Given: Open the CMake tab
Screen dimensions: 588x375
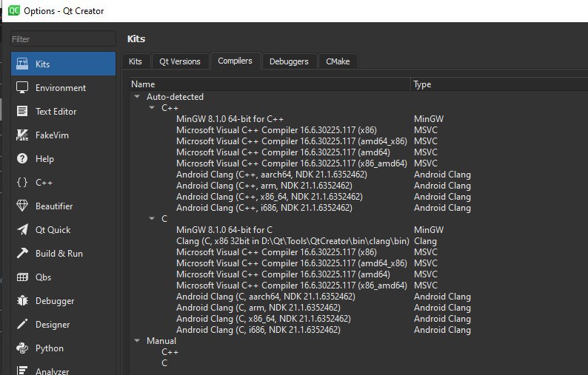Looking at the screenshot, I should pos(338,61).
